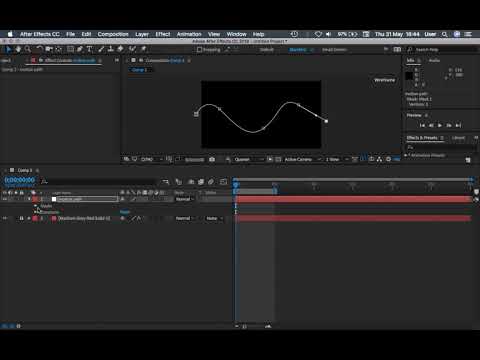Open the Graph Editor
The image size is (480, 360).
223,182
